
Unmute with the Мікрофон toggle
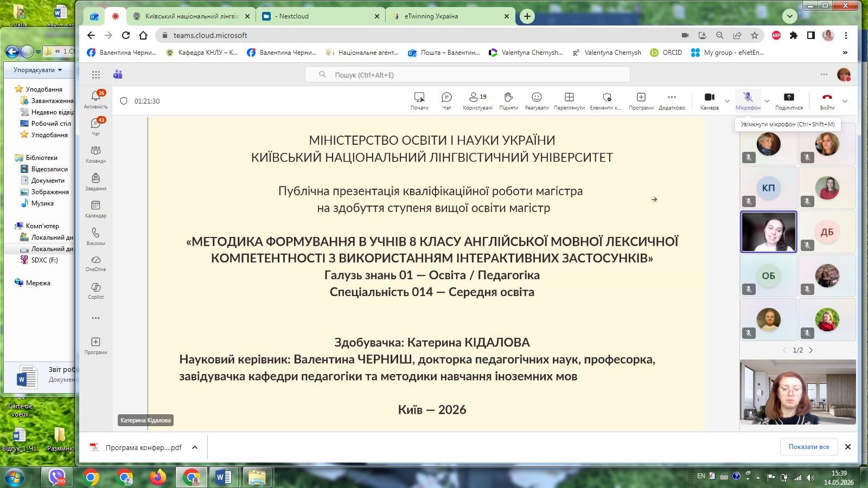tap(748, 100)
